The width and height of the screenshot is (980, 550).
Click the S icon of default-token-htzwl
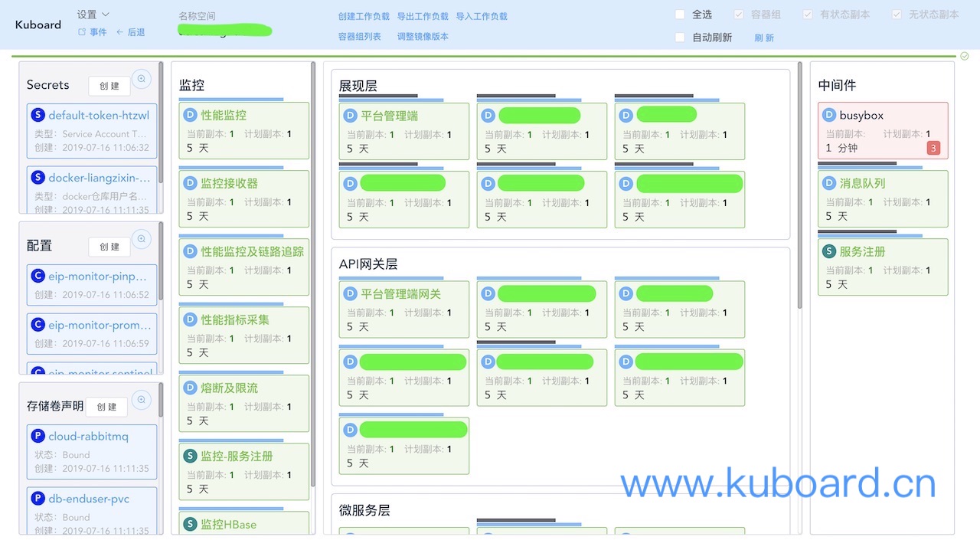[38, 115]
